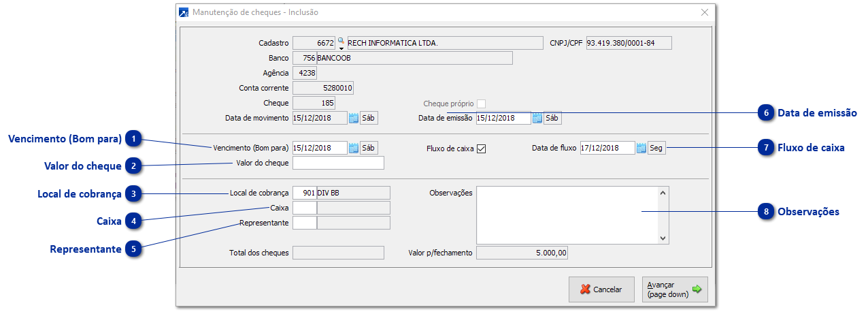Click Observações scrollbar up arrow
The width and height of the screenshot is (868, 314).
663,193
